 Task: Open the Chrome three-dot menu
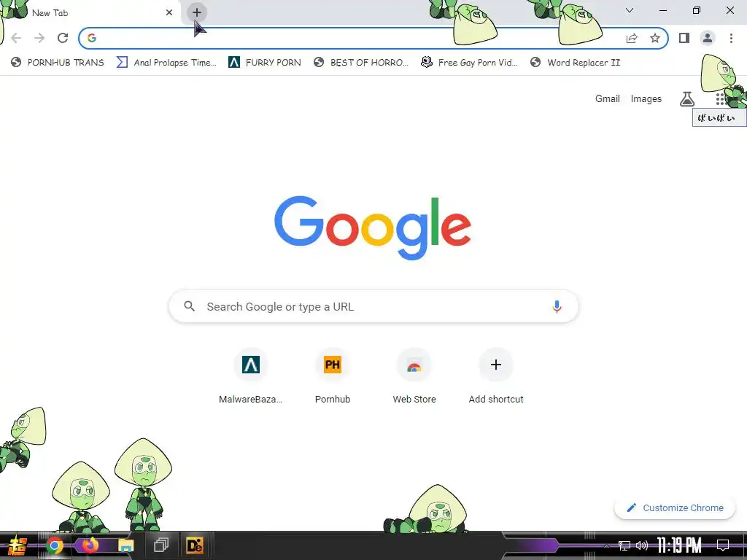(731, 38)
